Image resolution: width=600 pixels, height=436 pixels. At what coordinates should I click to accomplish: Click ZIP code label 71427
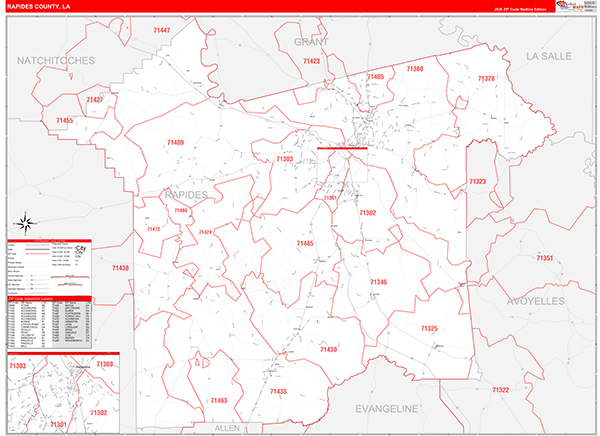(x=95, y=100)
